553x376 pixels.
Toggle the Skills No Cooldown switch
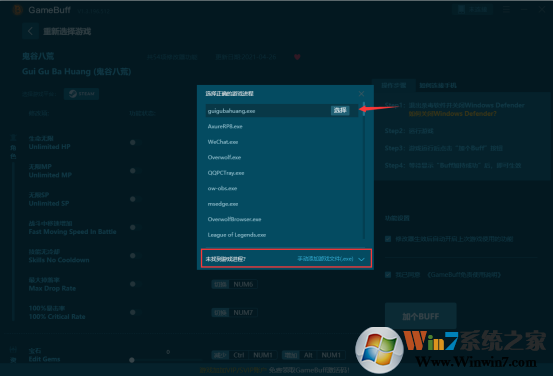pos(135,256)
